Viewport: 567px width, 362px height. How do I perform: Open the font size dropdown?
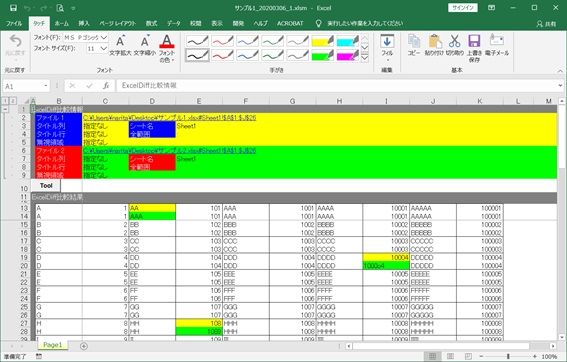pyautogui.click(x=104, y=48)
